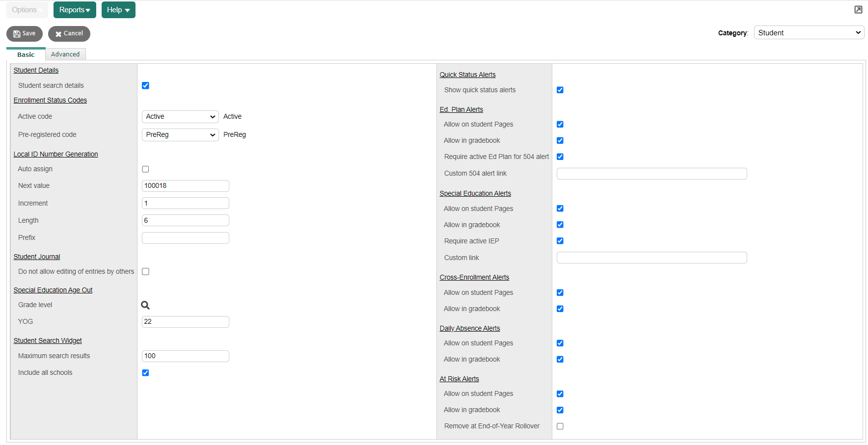Click the Save button
The height and width of the screenshot is (445, 868).
[25, 34]
